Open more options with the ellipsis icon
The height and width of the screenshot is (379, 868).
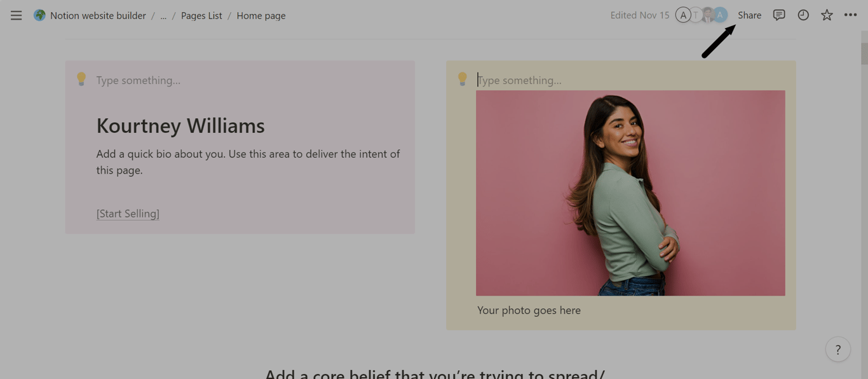pyautogui.click(x=850, y=15)
